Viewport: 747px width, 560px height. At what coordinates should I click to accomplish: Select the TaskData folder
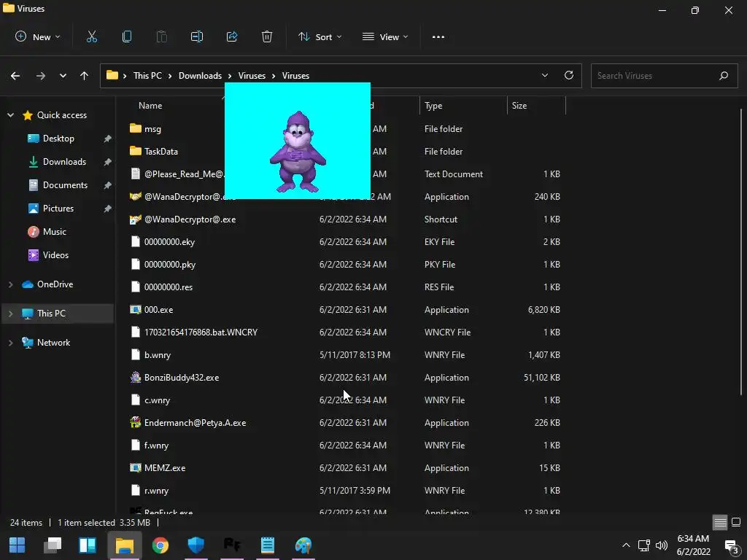pyautogui.click(x=161, y=152)
